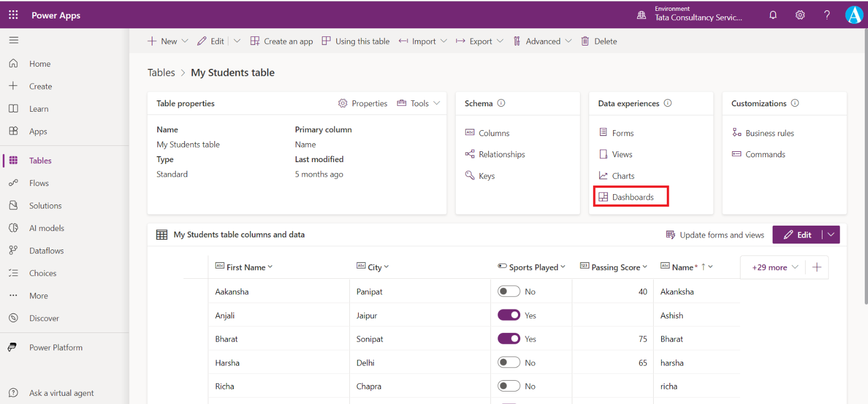Open notifications bell icon
Image resolution: width=868 pixels, height=404 pixels.
pos(773,15)
